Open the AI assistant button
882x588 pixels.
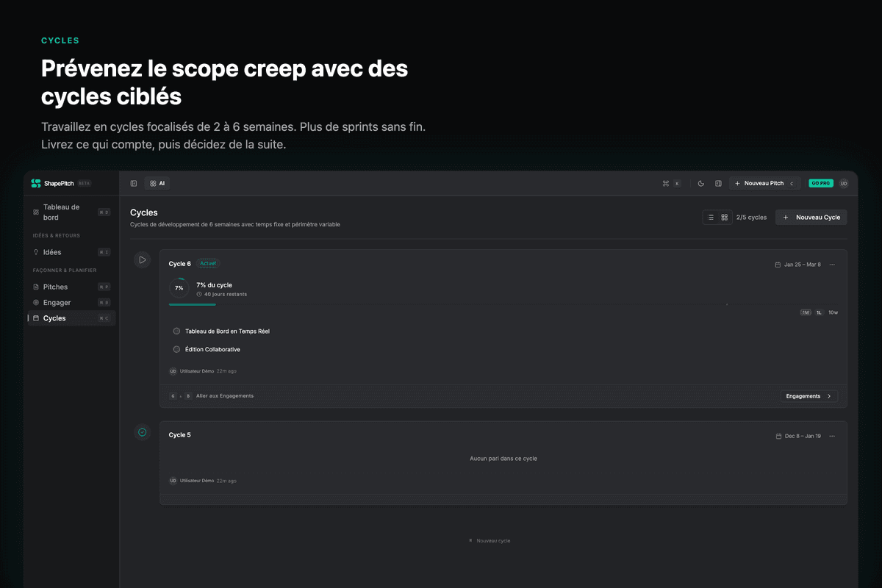pyautogui.click(x=157, y=183)
